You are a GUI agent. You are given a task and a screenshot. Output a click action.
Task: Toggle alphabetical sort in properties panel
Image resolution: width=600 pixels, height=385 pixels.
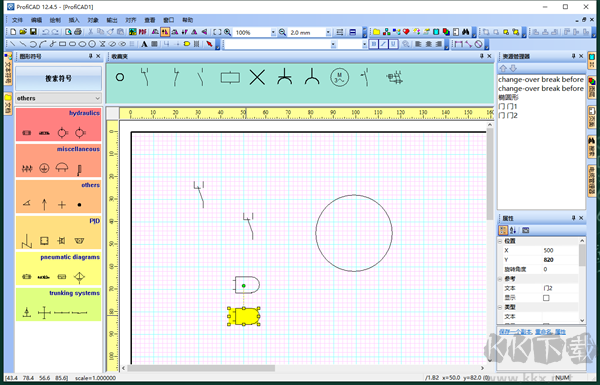pos(513,230)
